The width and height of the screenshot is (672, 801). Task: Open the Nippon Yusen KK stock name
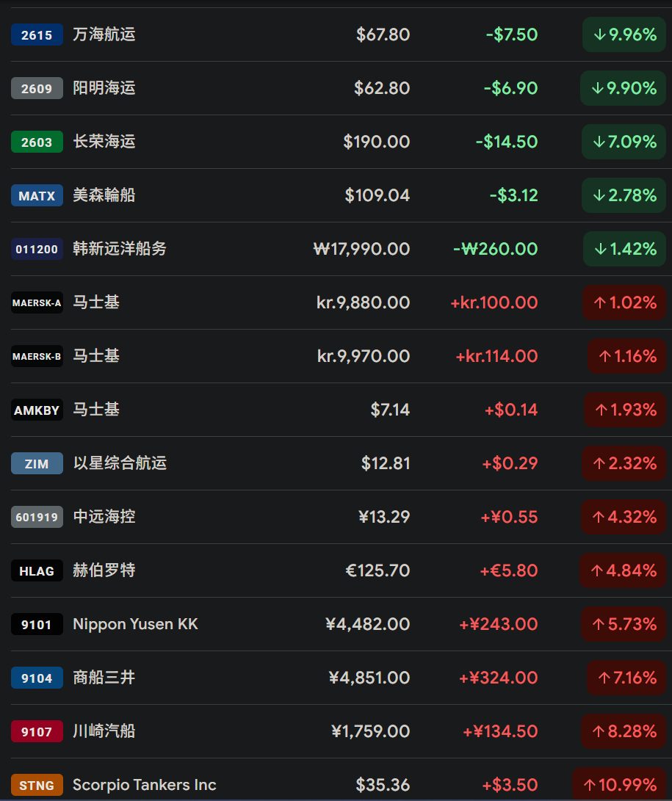pos(135,624)
